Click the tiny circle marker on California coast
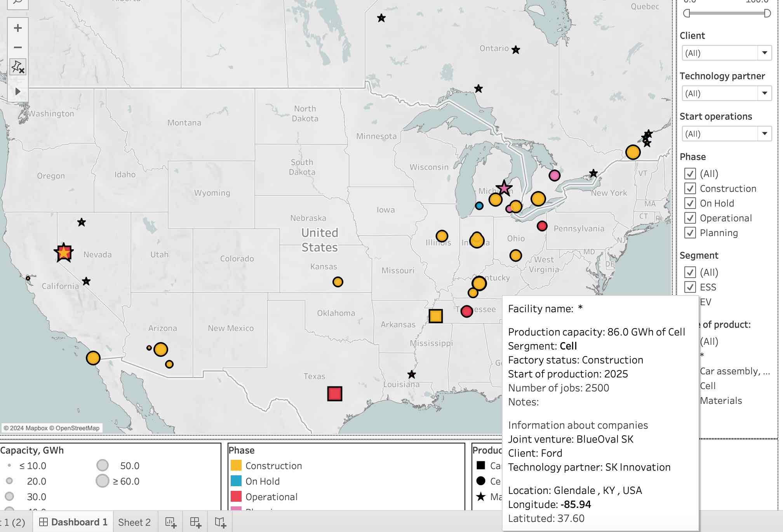Screen dimensions: 783x532 tap(28, 278)
